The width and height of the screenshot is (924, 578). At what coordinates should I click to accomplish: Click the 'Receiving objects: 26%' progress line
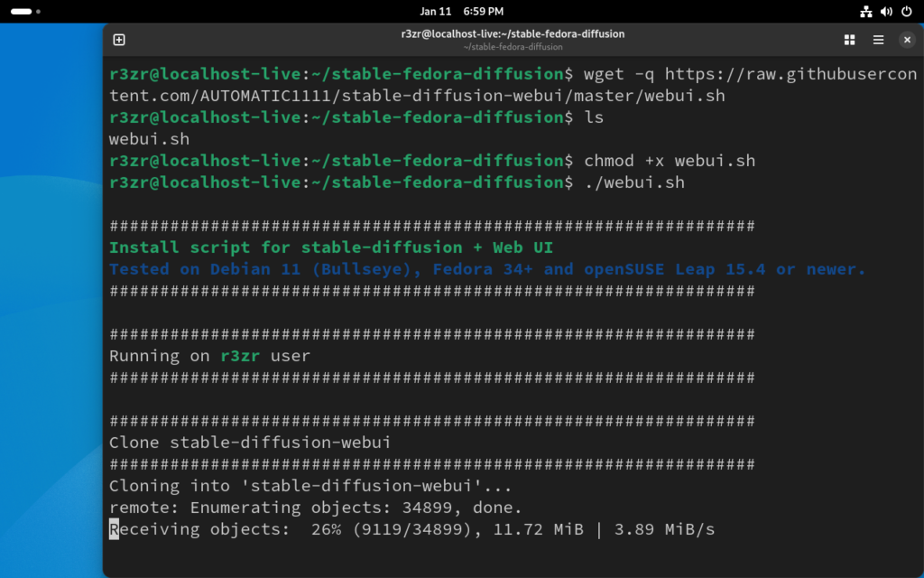[411, 529]
